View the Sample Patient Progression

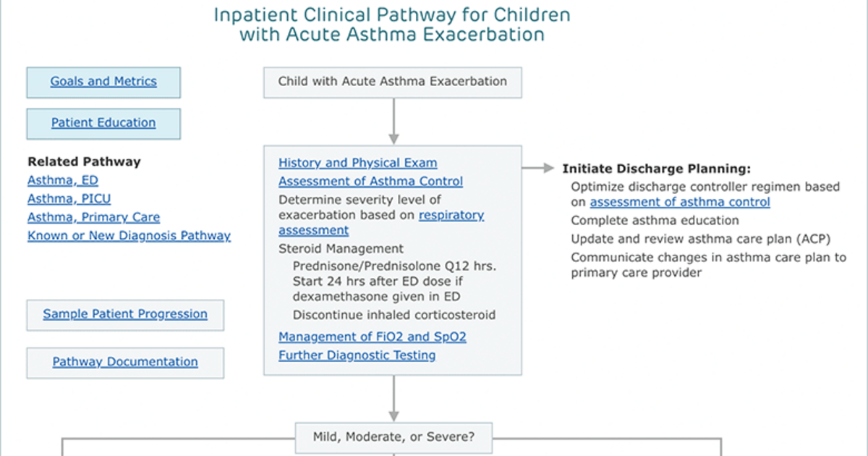click(x=125, y=315)
